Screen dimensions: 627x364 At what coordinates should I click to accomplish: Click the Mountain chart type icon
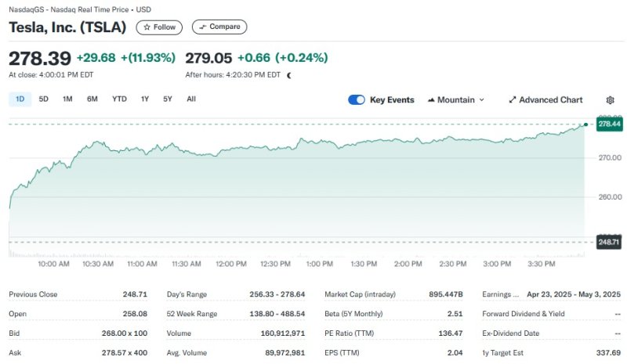[431, 100]
